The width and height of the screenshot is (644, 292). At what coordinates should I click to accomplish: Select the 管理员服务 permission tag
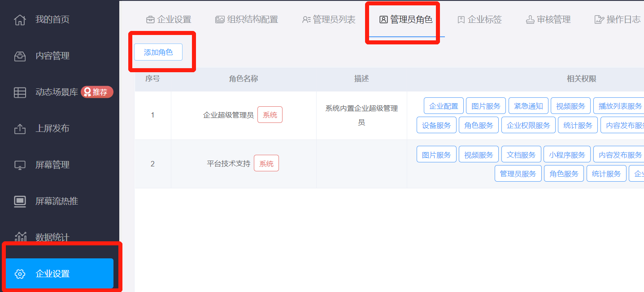(x=518, y=174)
